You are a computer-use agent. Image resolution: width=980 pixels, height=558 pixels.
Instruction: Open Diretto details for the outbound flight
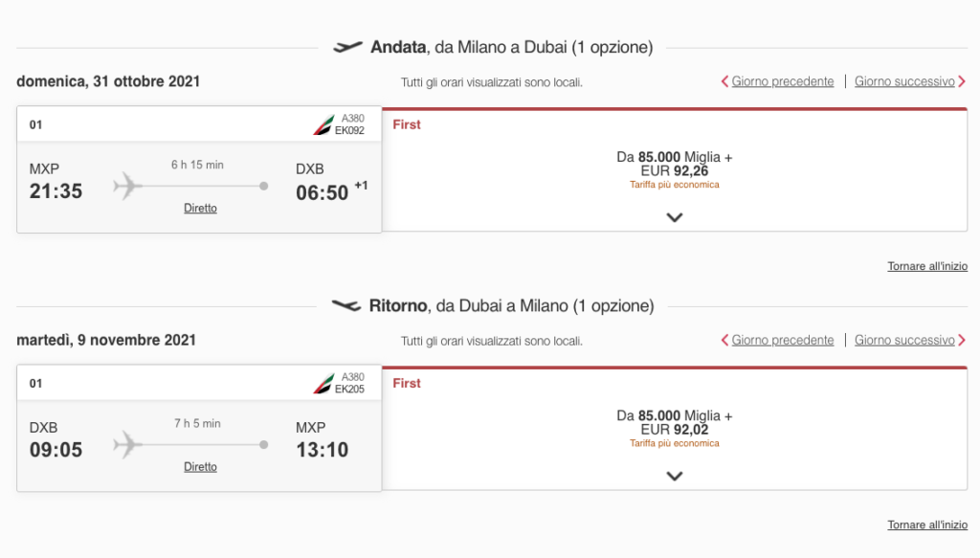coord(200,208)
